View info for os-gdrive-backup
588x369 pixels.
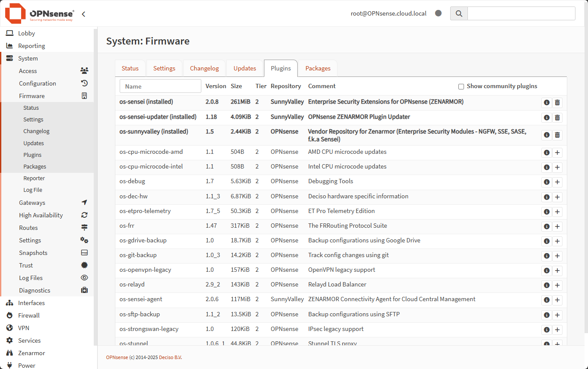(547, 241)
